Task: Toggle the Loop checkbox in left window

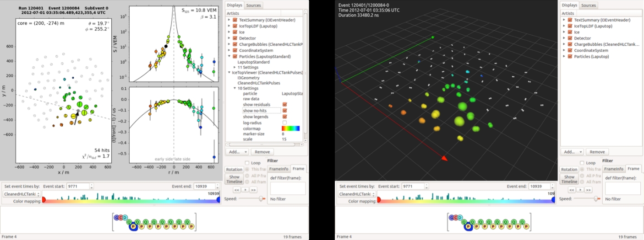Action: 247,163
